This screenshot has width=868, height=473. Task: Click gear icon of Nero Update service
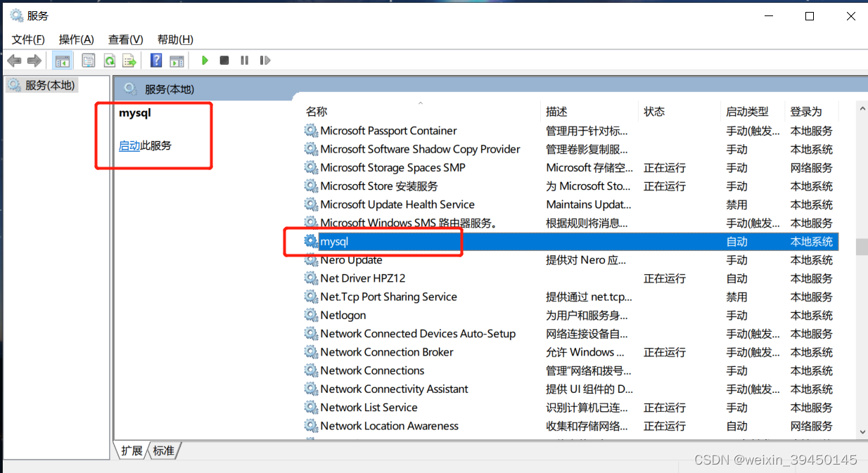[311, 260]
